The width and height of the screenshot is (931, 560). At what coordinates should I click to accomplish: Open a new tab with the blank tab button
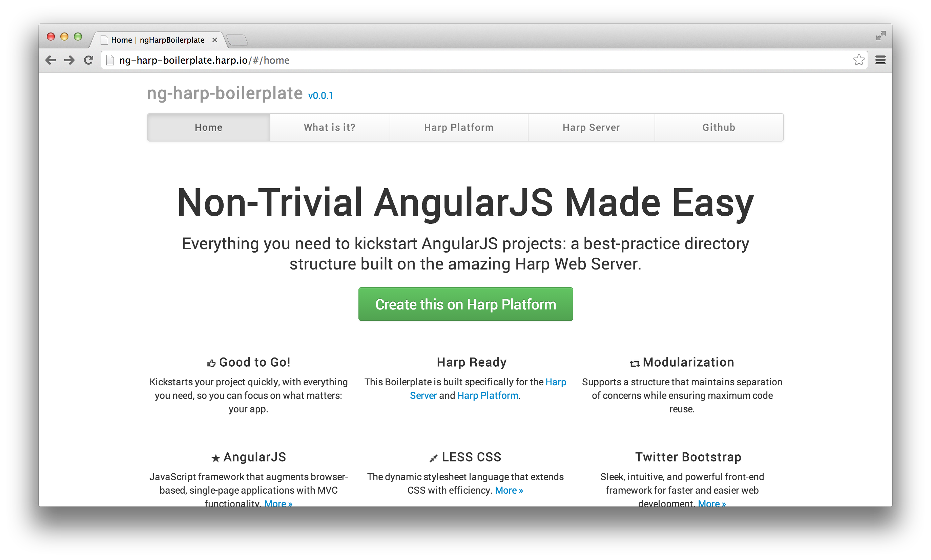click(x=237, y=40)
